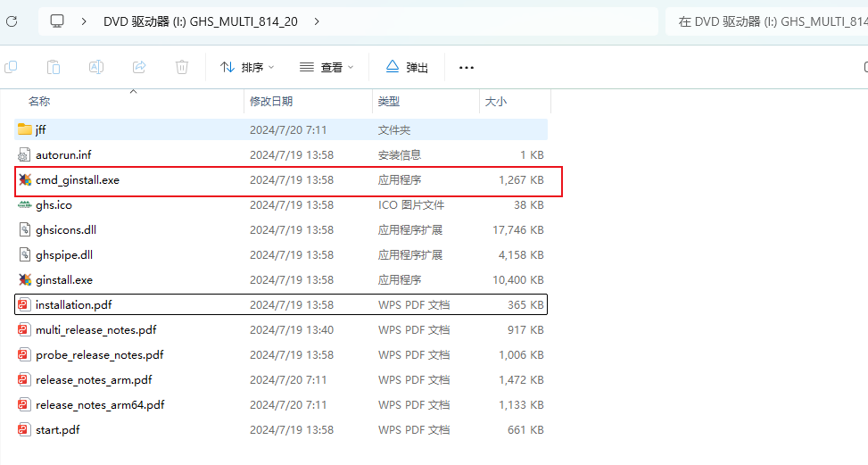Screen dimensions: 868x465
Task: Click the rename icon in the toolbar
Action: point(96,67)
